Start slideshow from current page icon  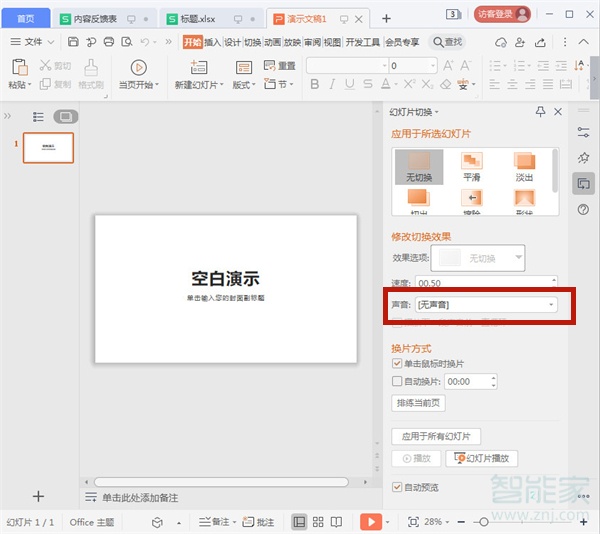tap(139, 68)
